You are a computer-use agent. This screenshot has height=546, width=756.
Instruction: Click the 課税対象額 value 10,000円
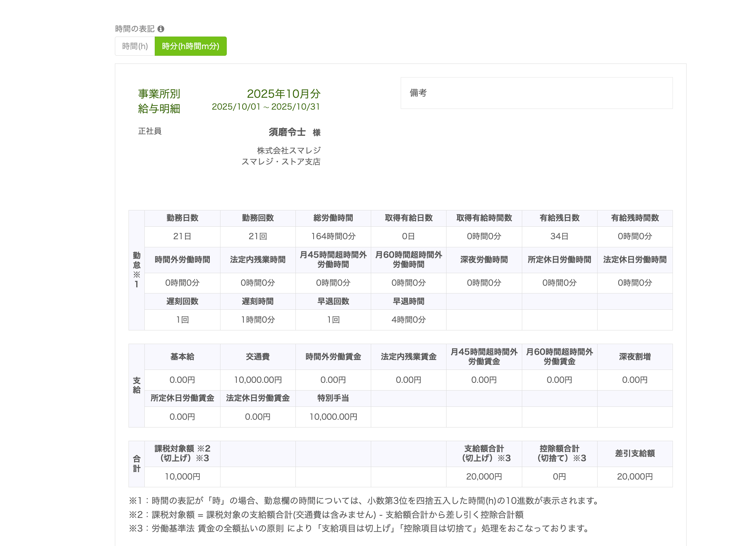pyautogui.click(x=182, y=477)
